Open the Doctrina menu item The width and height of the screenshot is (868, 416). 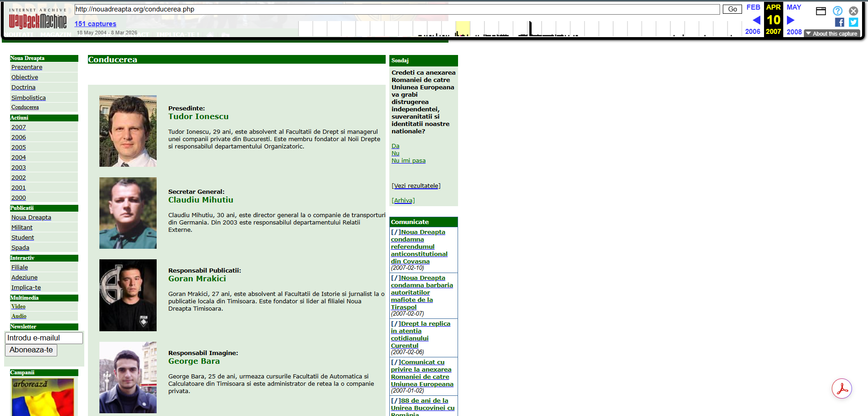click(x=23, y=88)
